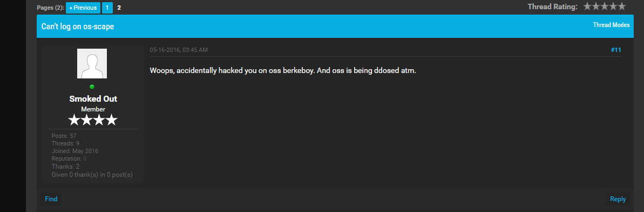Rate thread with the first star

point(588,6)
